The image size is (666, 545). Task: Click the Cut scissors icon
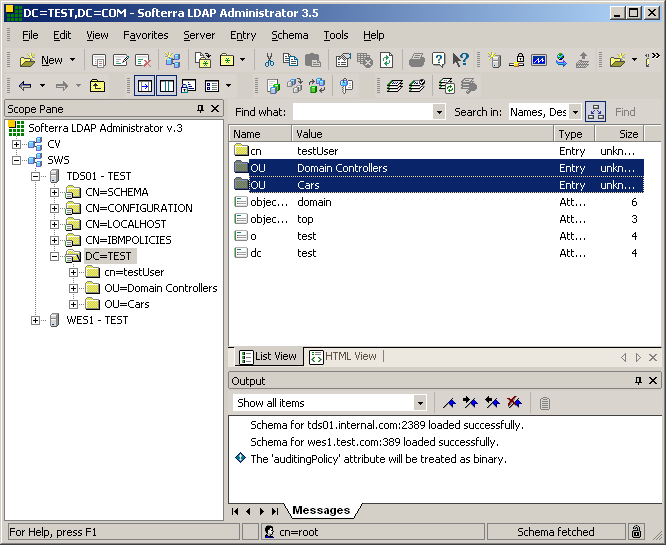point(269,60)
